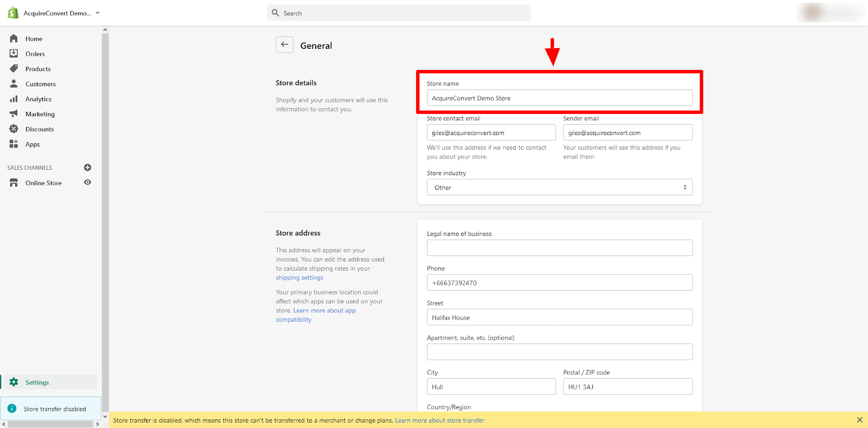Click the sidebar vertical scrollbar
The width and height of the screenshot is (868, 428).
tap(105, 217)
